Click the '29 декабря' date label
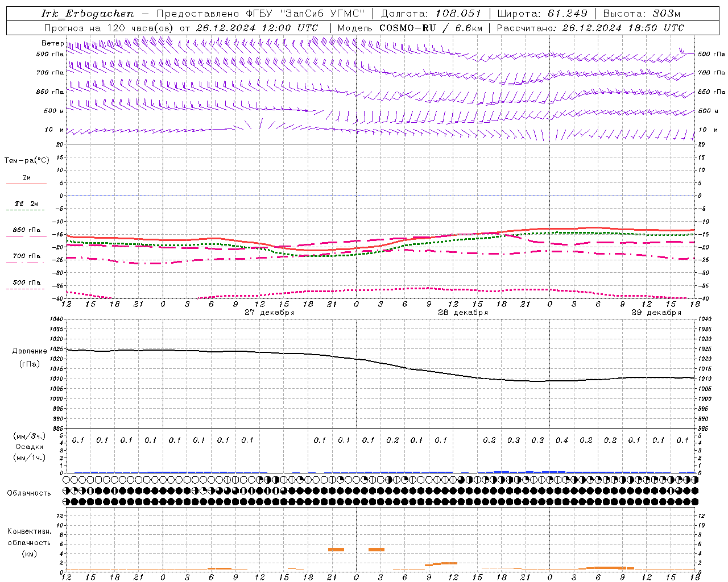728x582 pixels. 656,313
